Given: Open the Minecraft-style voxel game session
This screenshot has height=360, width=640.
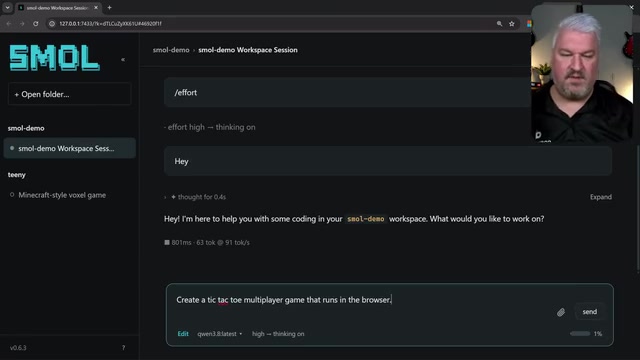Looking at the screenshot, I should click(x=62, y=195).
